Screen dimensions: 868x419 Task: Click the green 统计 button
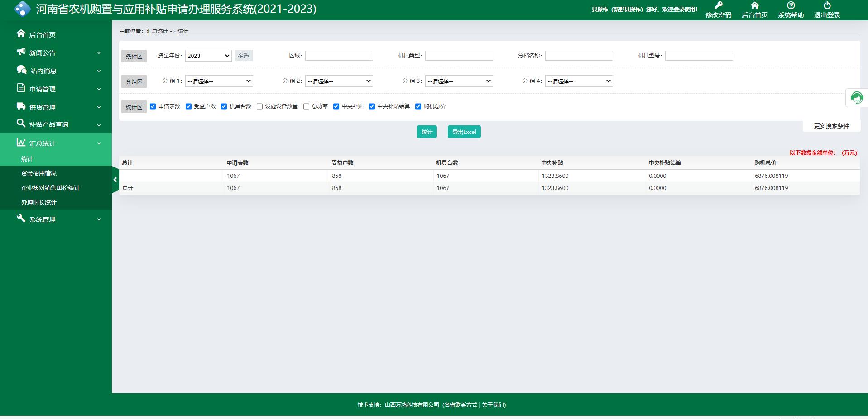pyautogui.click(x=427, y=132)
